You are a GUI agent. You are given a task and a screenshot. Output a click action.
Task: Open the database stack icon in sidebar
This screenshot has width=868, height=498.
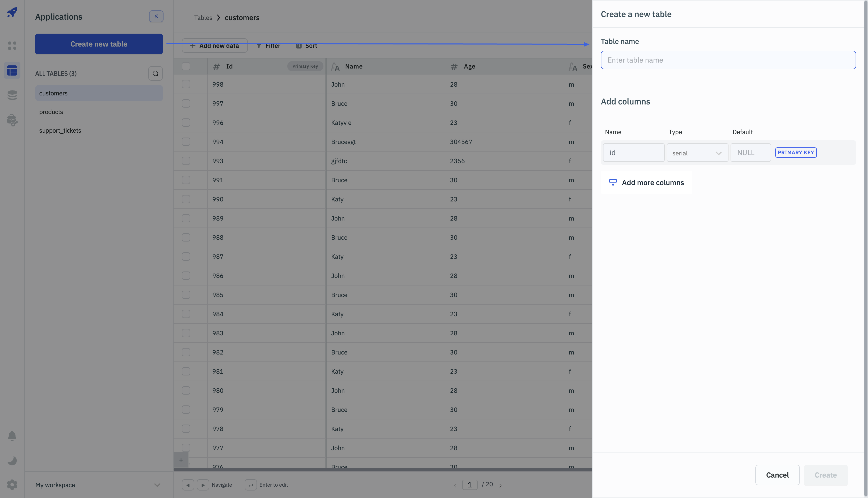(x=12, y=95)
